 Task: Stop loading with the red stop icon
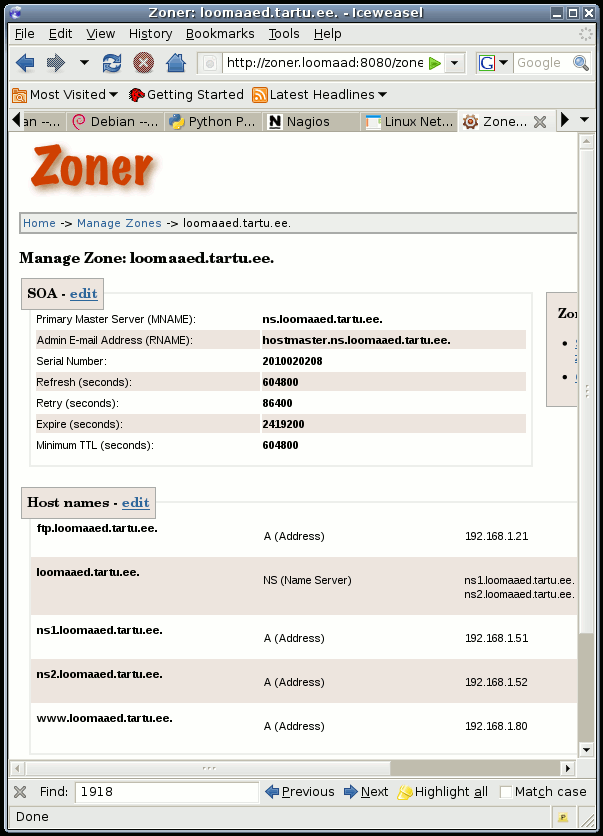tap(143, 63)
